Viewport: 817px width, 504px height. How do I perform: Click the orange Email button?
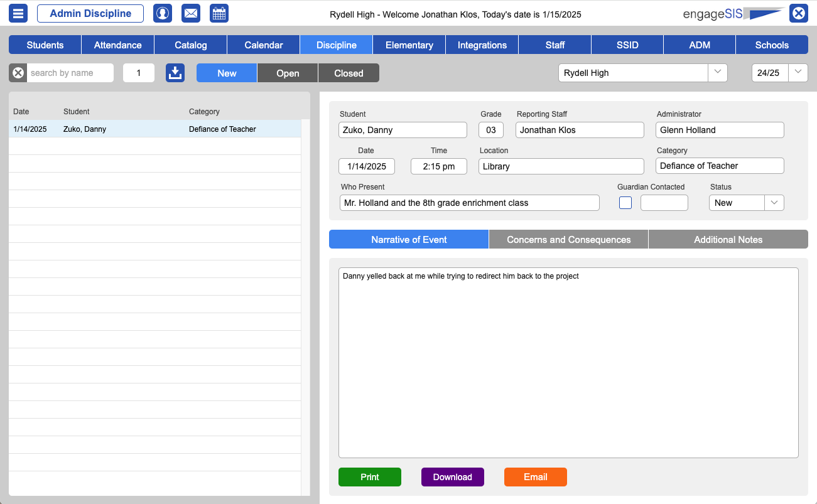tap(536, 477)
